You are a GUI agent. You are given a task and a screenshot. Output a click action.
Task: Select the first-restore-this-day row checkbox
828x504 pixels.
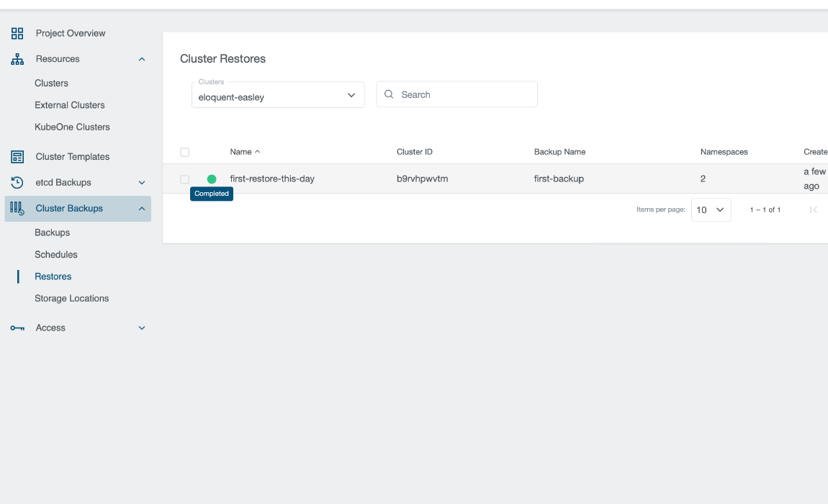(184, 179)
